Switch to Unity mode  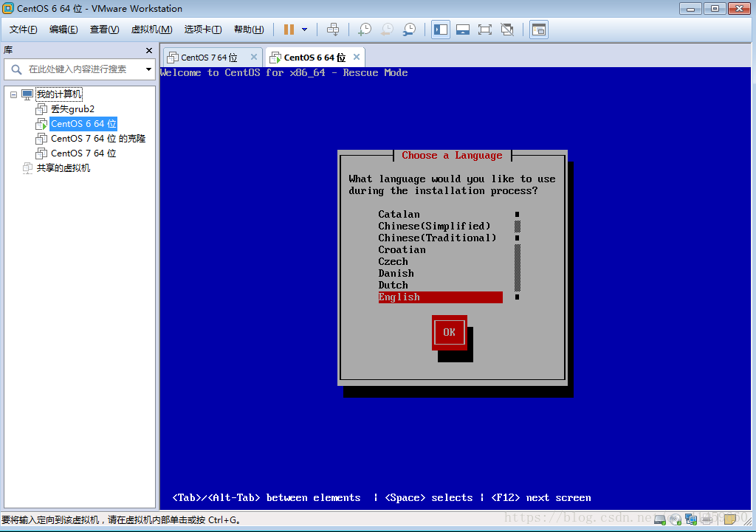coord(507,30)
